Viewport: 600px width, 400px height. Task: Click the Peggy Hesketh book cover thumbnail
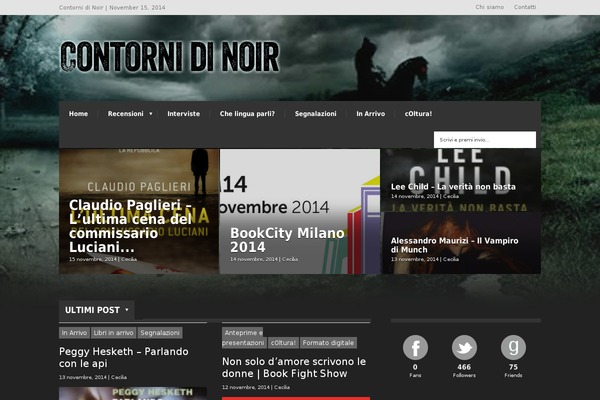coord(133,393)
